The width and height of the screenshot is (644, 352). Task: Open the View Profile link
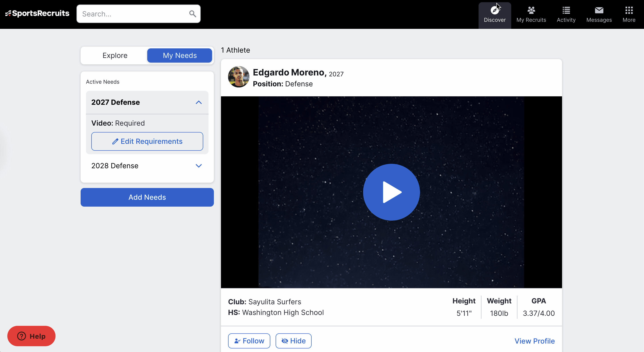click(534, 341)
